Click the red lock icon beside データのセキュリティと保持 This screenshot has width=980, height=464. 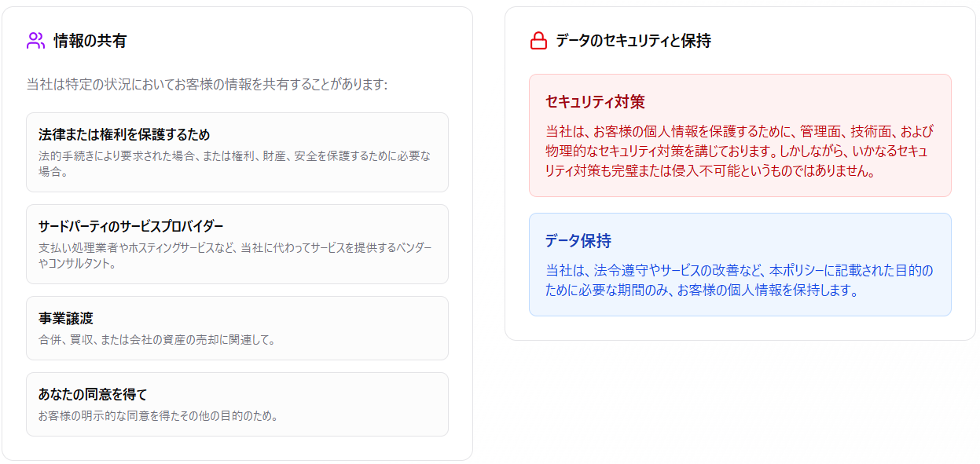pyautogui.click(x=538, y=41)
